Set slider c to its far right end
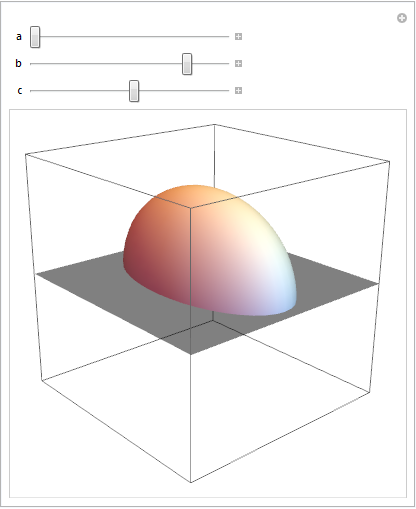 [228, 91]
